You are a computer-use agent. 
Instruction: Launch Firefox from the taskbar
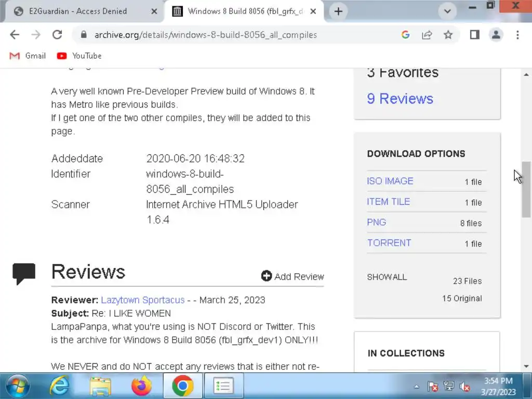coord(141,386)
